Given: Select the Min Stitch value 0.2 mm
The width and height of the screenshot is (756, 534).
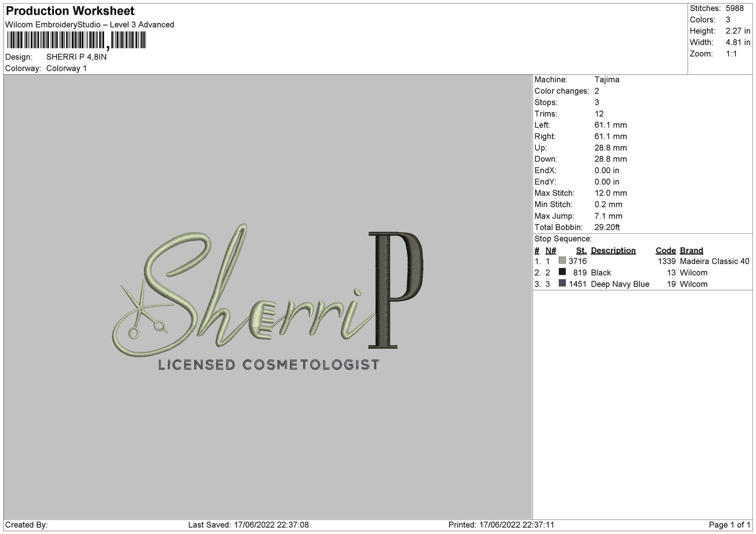Looking at the screenshot, I should pos(608,204).
